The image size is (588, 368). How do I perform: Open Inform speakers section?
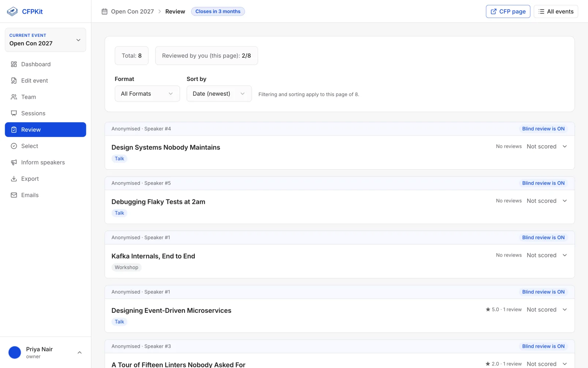tap(46, 162)
